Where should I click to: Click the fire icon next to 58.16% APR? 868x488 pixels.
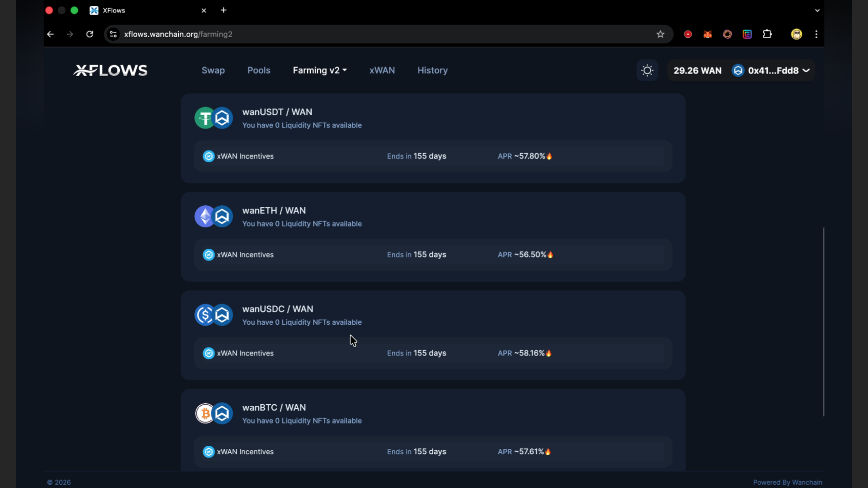point(549,353)
